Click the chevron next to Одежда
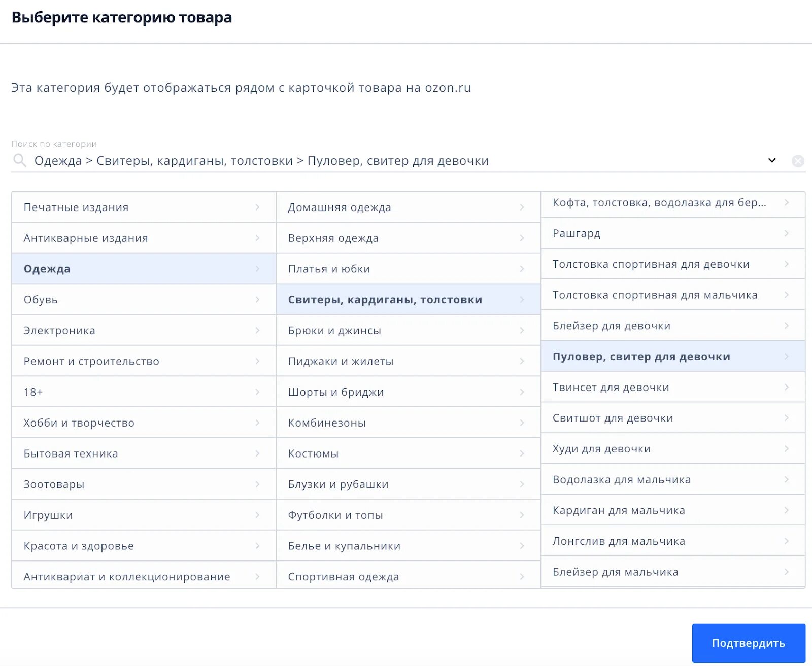This screenshot has width=812, height=666. 258,268
